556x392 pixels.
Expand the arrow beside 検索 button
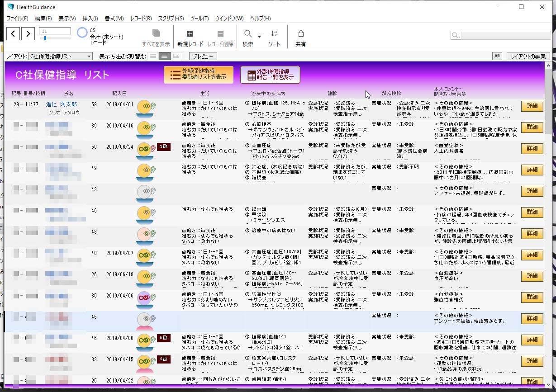coord(259,36)
